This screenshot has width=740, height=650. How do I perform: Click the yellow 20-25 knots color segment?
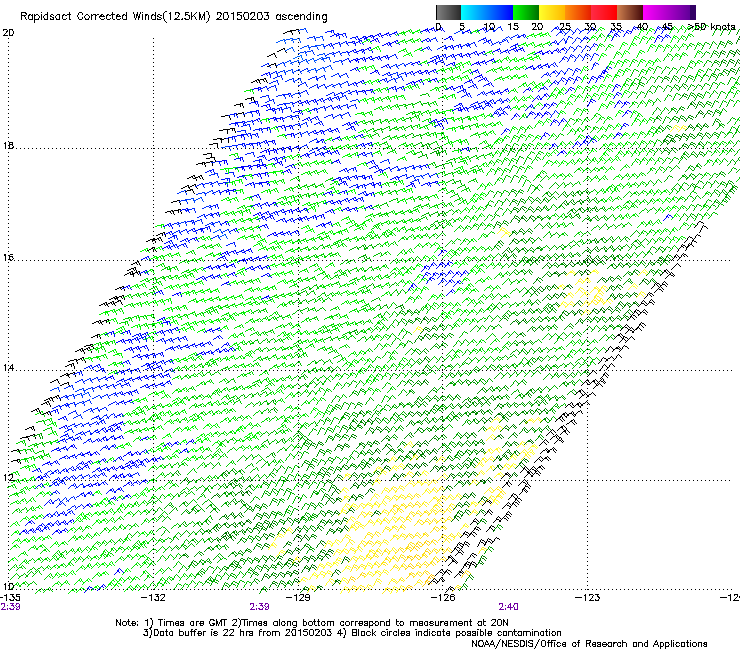point(552,12)
